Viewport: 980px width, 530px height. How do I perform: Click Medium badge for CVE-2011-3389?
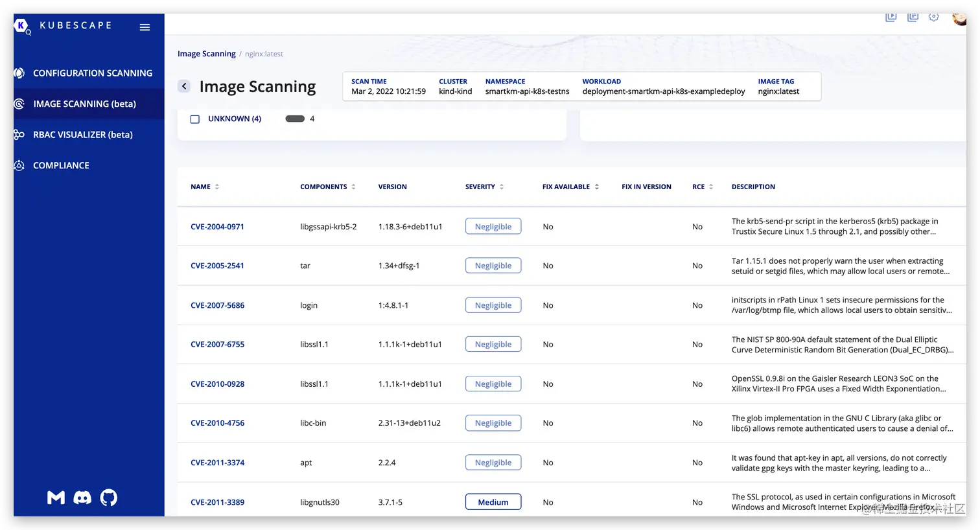click(493, 502)
